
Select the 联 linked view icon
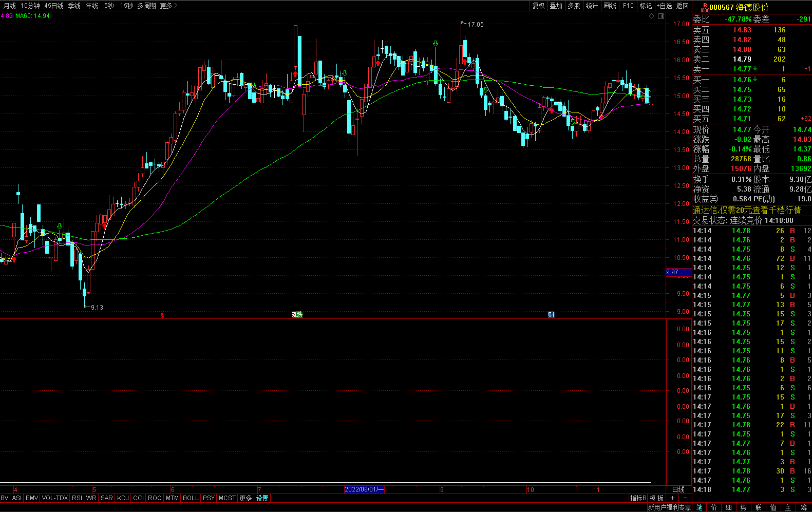tap(759, 507)
